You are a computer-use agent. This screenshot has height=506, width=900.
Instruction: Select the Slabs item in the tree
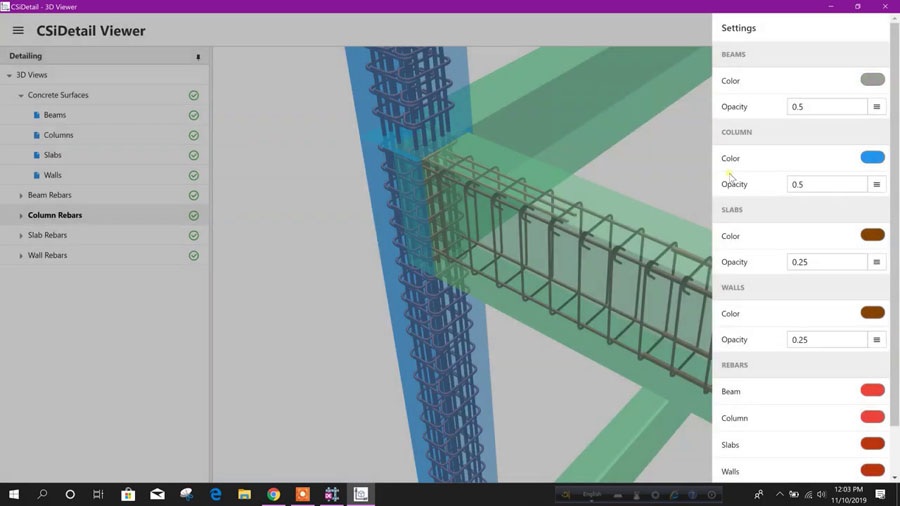coord(53,155)
